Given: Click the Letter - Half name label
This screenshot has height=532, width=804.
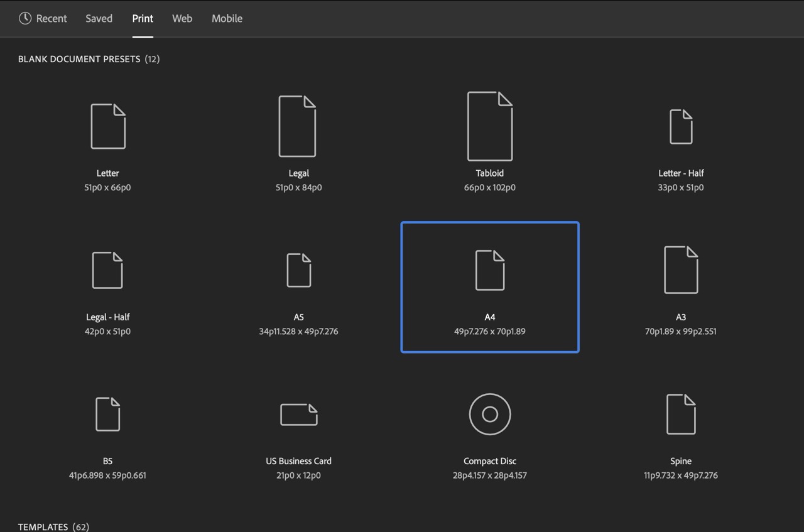Looking at the screenshot, I should pyautogui.click(x=681, y=173).
